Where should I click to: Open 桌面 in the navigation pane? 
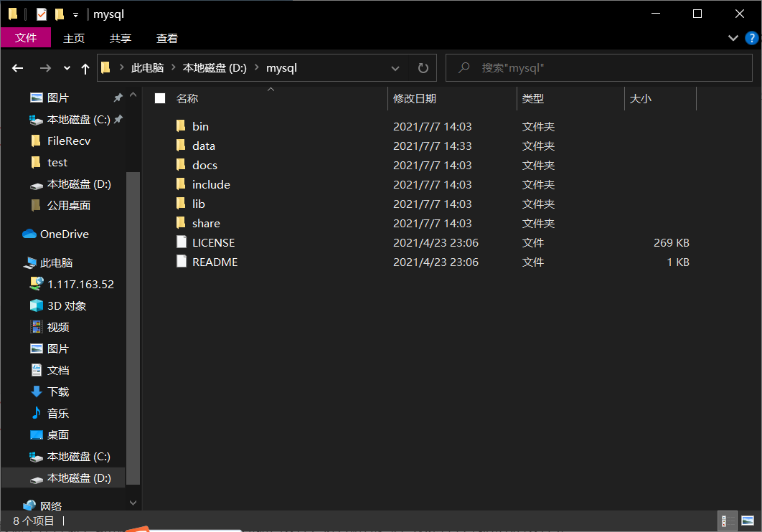click(x=50, y=435)
